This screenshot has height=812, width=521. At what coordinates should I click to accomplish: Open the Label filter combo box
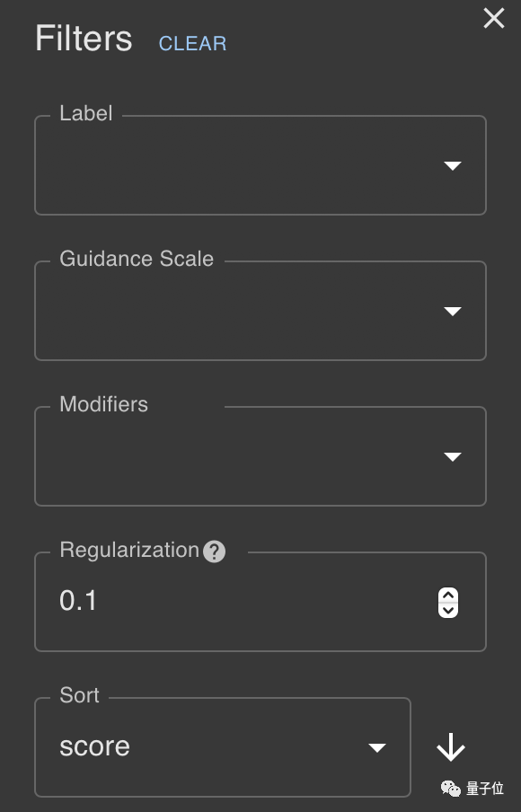point(260,165)
